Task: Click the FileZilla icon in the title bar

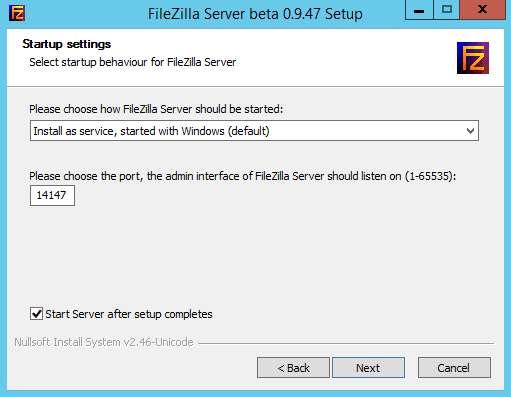Action: tap(17, 13)
